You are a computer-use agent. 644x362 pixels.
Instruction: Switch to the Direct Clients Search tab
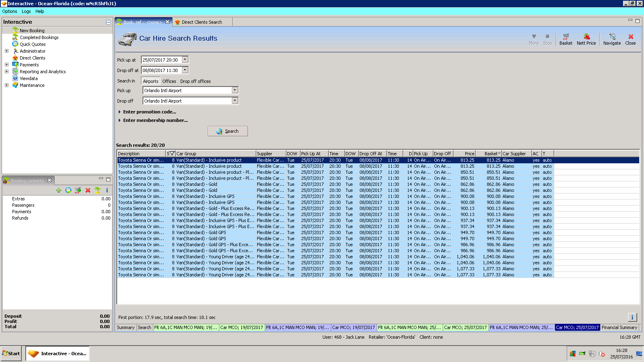tap(201, 22)
